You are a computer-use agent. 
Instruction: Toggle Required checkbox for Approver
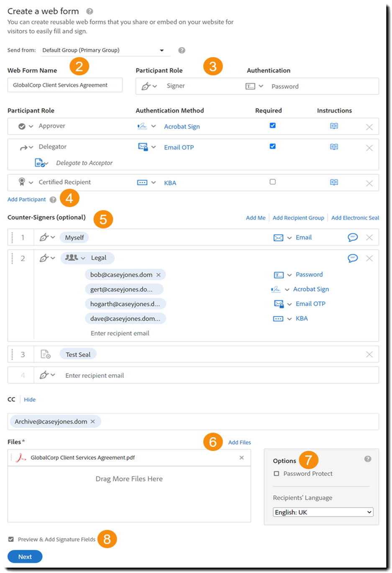[273, 125]
